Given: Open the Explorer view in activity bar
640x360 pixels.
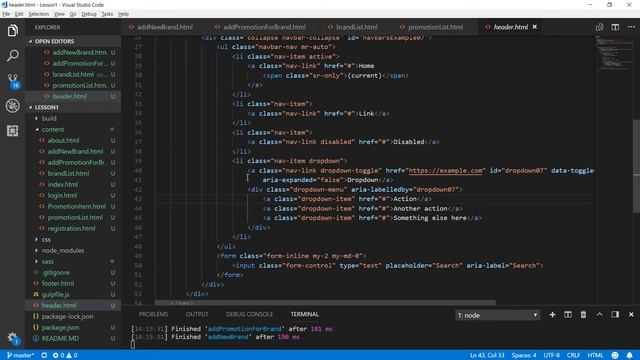Looking at the screenshot, I should click(x=12, y=31).
